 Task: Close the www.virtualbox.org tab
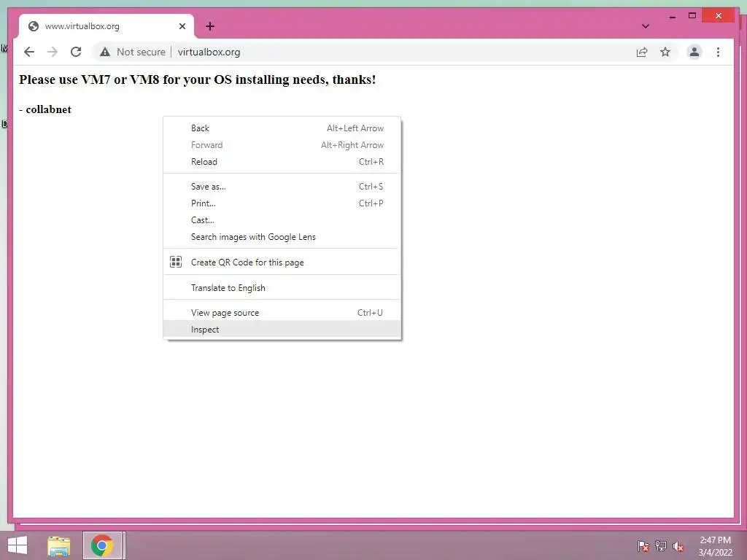point(182,26)
